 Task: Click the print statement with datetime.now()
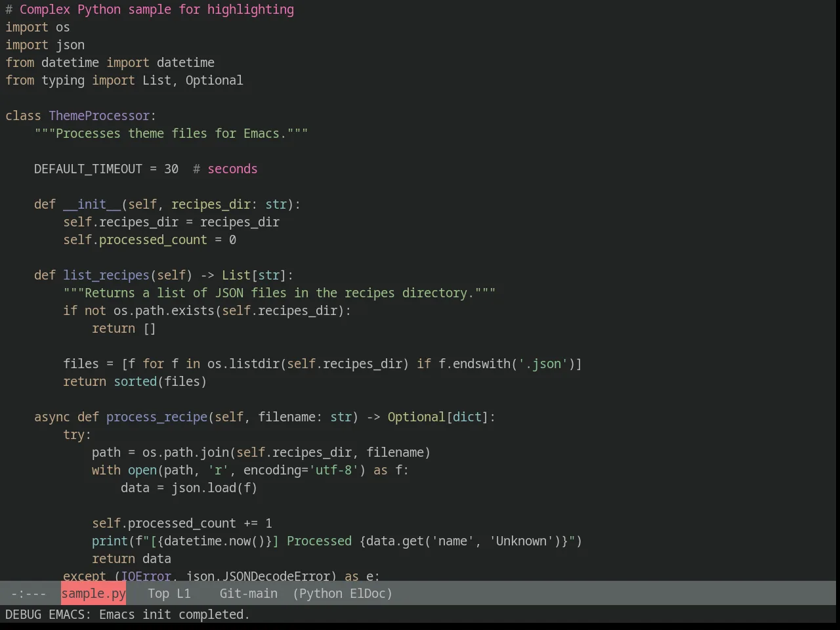(337, 541)
